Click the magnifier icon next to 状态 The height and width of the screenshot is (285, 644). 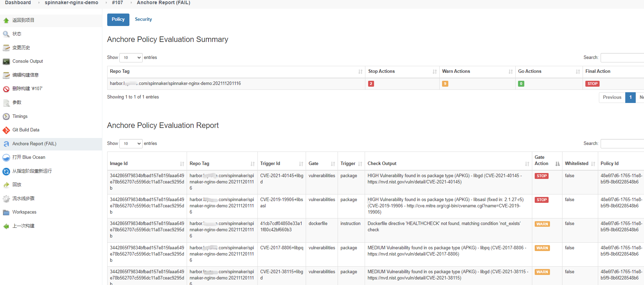pyautogui.click(x=6, y=34)
